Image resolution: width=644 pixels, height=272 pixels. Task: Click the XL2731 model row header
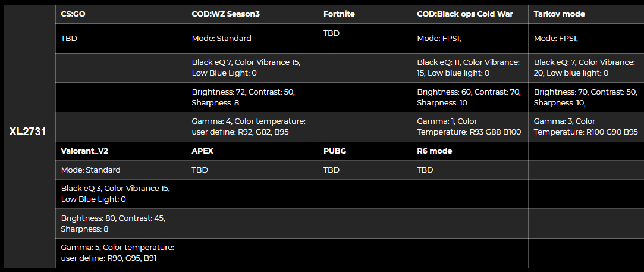27,132
